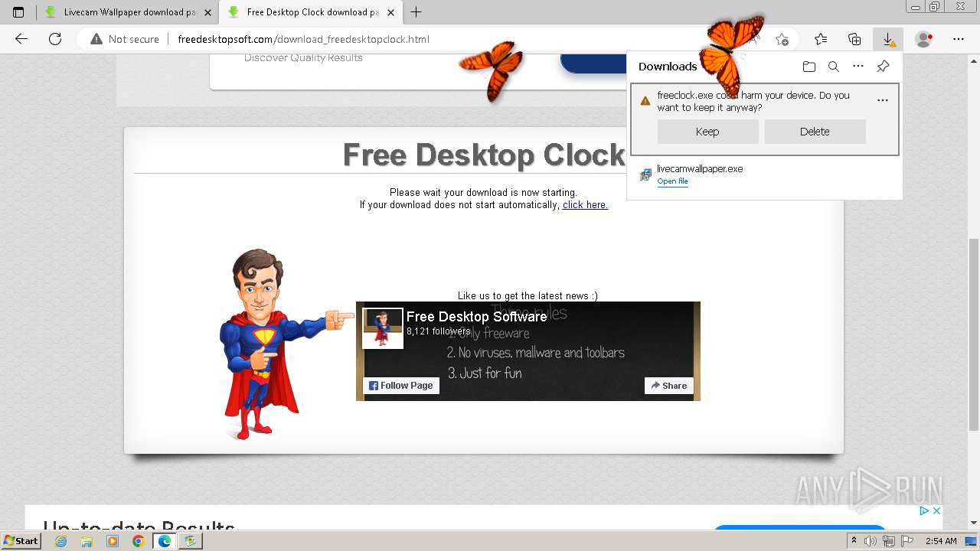
Task: Keep the freeclock.exe download
Action: [x=707, y=132]
